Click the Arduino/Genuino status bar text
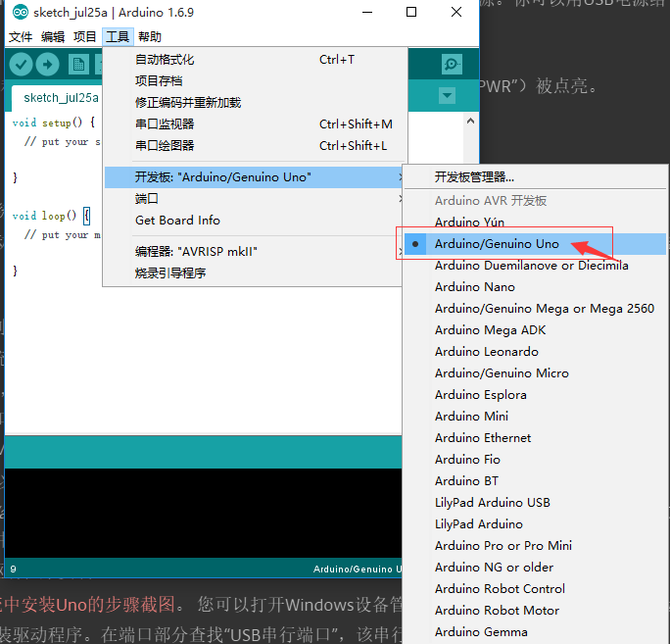The width and height of the screenshot is (670, 644). [358, 570]
